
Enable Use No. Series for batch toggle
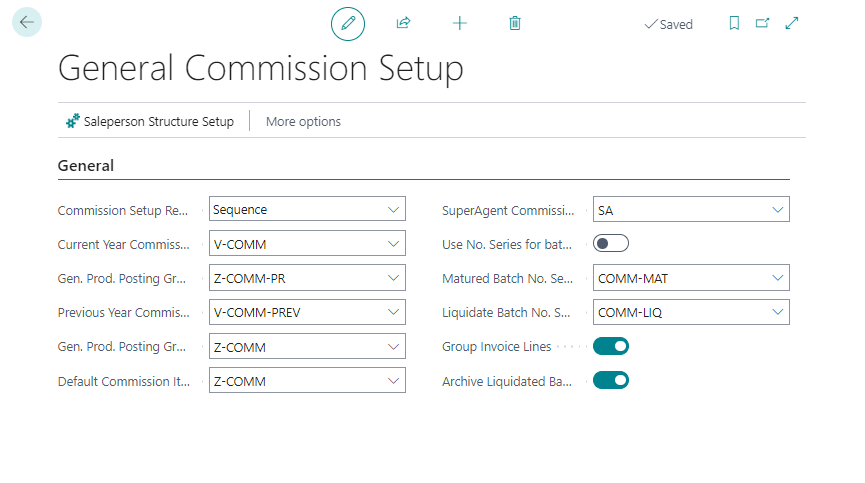(610, 243)
